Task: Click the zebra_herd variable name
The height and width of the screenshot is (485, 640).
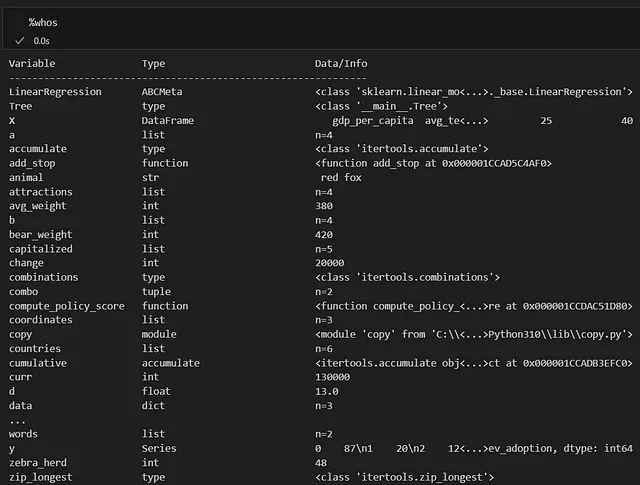Action: tap(38, 463)
